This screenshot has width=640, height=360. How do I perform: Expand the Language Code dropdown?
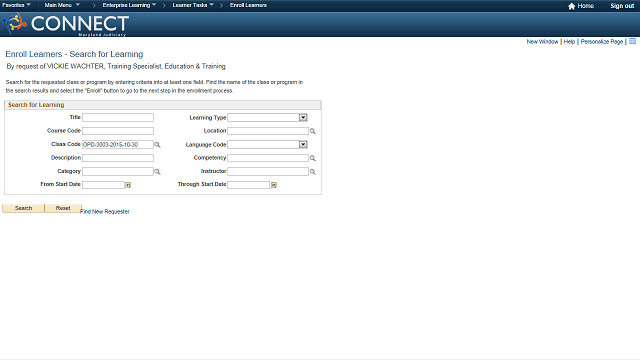point(303,144)
